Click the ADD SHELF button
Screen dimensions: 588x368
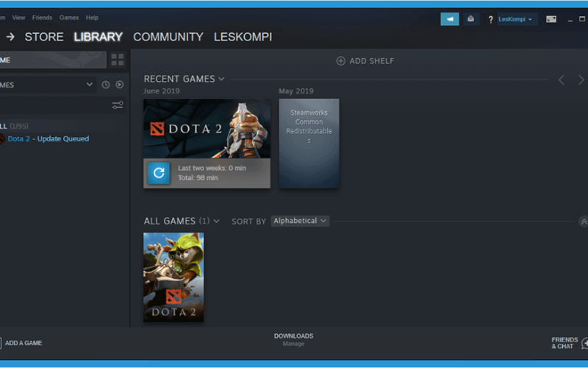365,61
